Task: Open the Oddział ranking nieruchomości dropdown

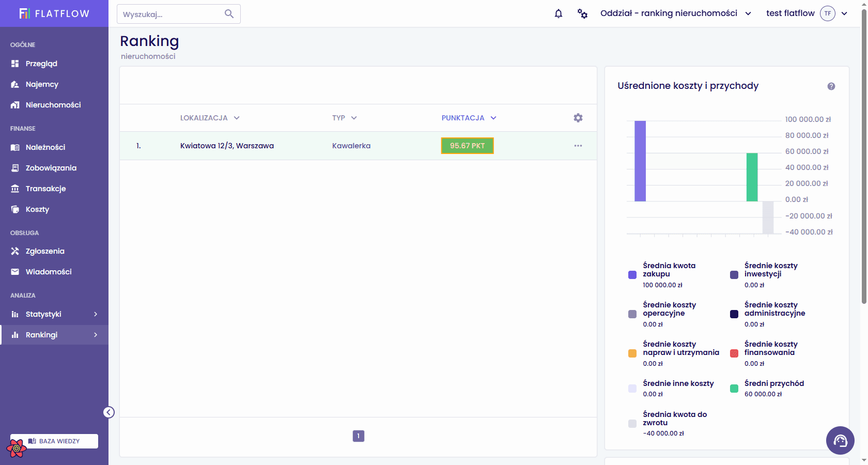Action: [x=676, y=13]
